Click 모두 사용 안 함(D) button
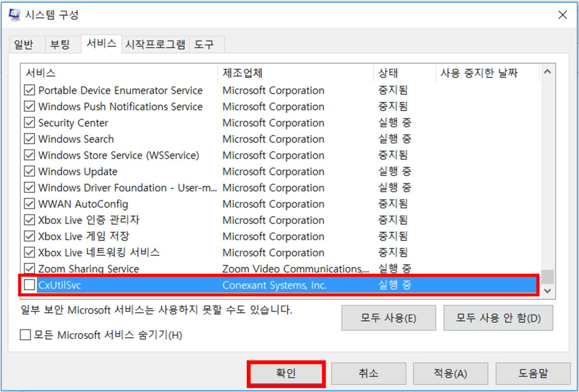 498,318
